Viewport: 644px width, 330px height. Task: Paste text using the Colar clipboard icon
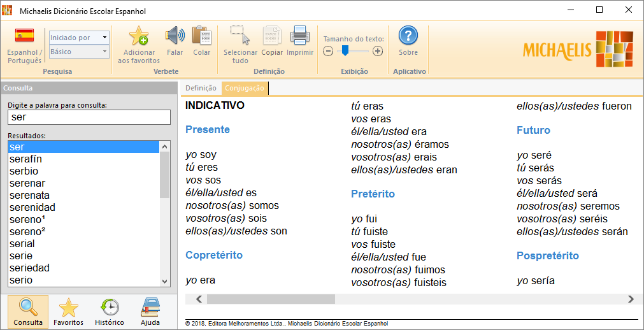coord(202,36)
